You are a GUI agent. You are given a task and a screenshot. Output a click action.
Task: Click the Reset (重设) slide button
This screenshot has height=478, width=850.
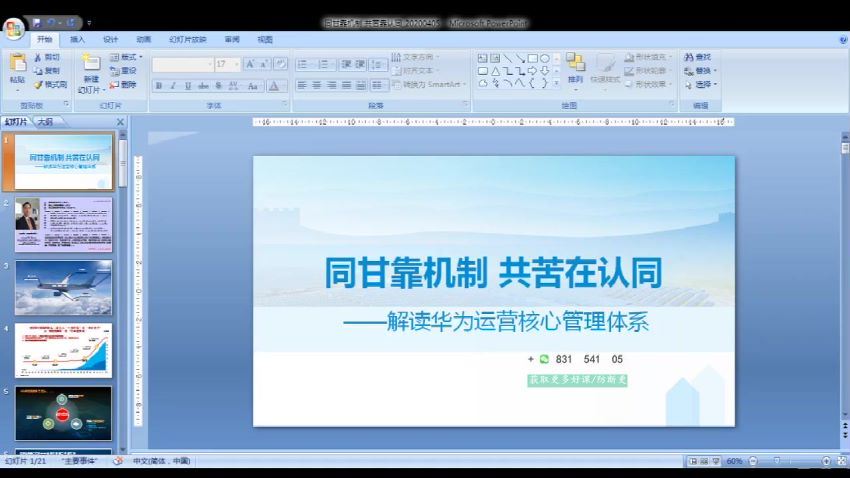(123, 70)
